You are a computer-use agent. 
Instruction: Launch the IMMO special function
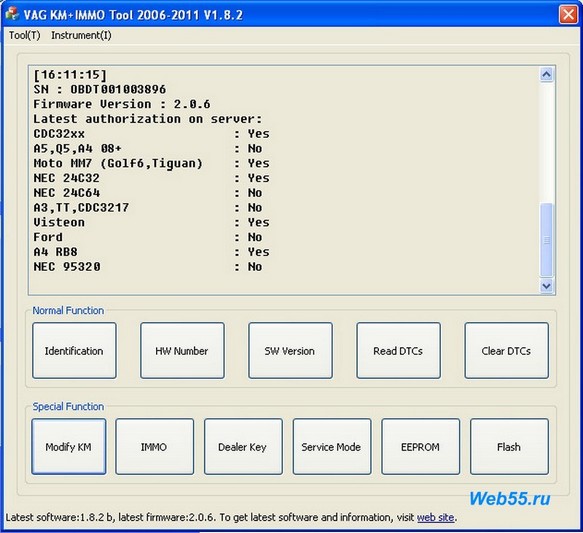pyautogui.click(x=154, y=446)
